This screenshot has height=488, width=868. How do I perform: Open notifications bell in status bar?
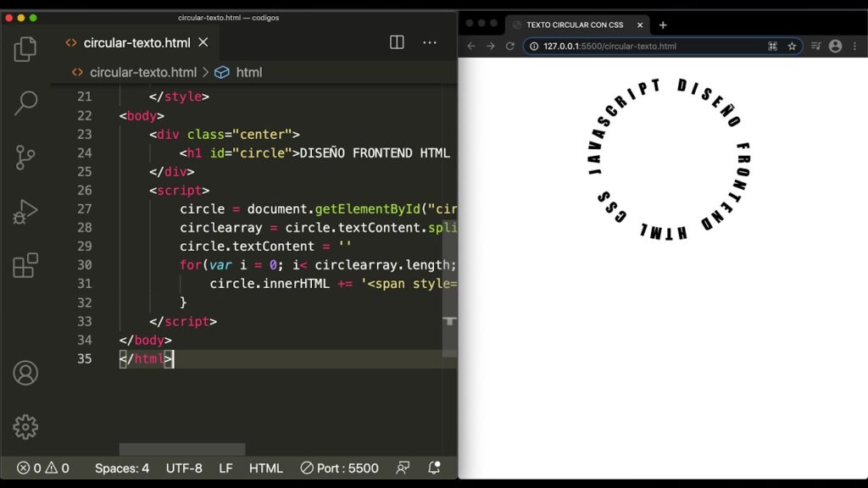435,469
